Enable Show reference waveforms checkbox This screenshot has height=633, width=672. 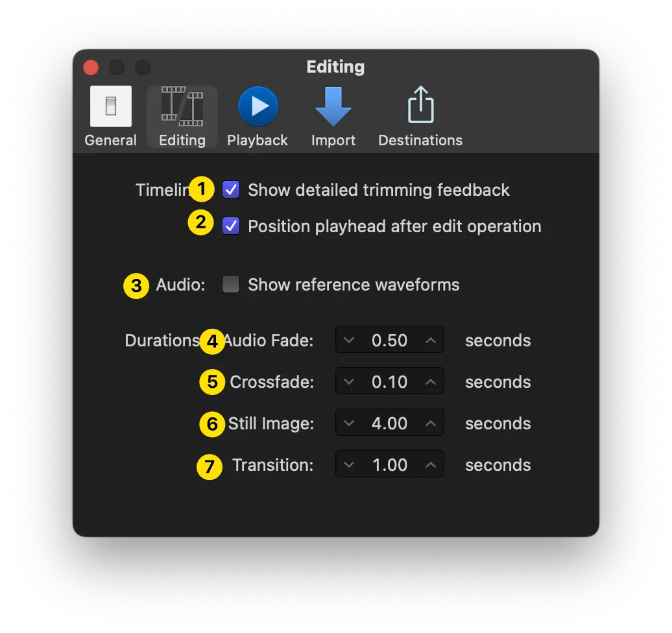(x=231, y=285)
